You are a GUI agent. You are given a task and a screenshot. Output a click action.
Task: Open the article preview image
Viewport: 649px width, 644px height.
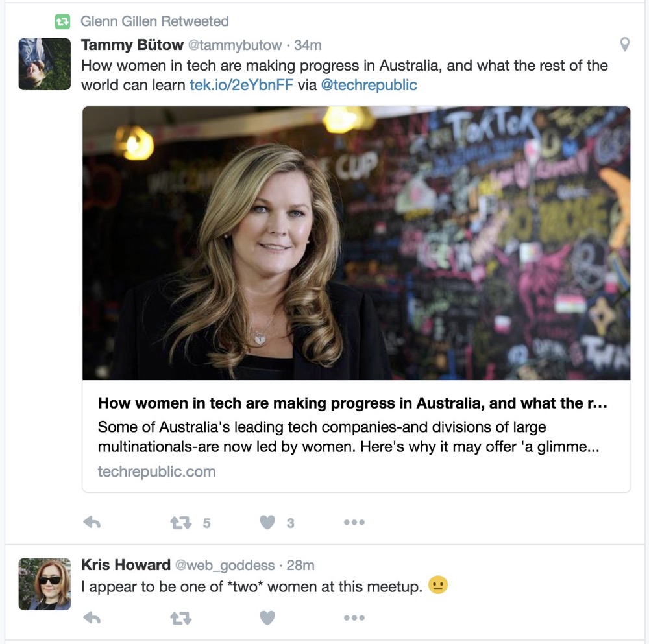tap(356, 243)
